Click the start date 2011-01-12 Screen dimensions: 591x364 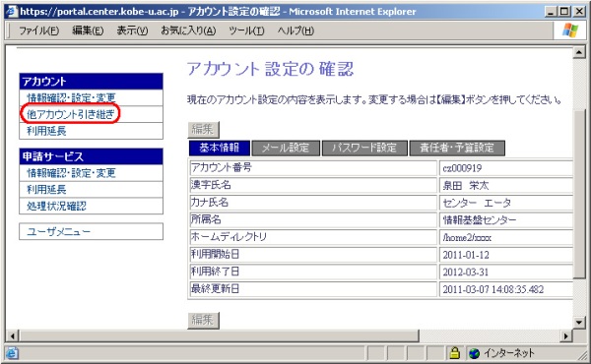point(466,255)
